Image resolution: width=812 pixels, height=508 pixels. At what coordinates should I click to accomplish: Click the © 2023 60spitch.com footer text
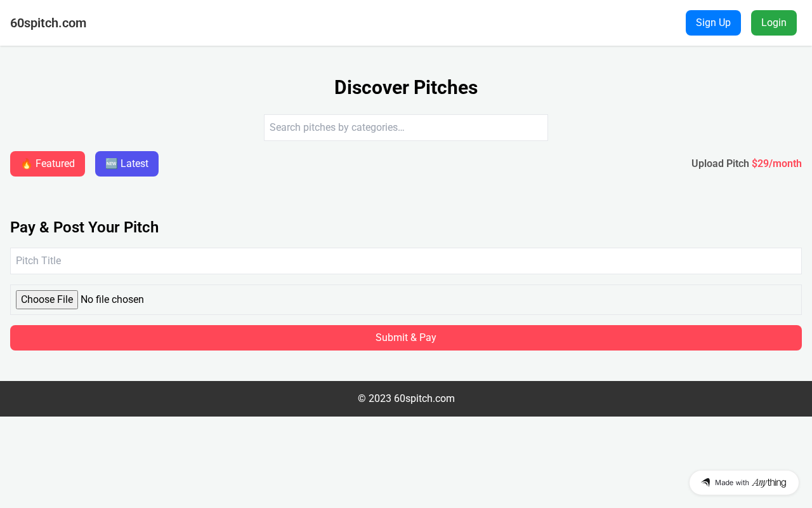coord(406,399)
